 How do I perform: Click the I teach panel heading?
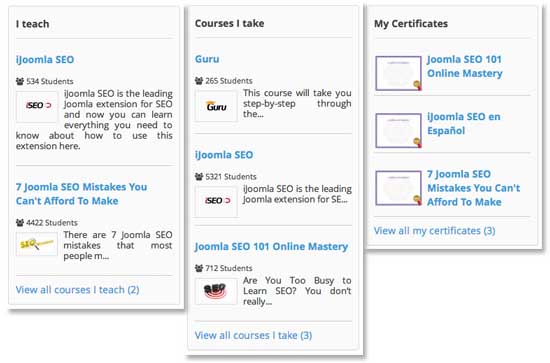(33, 24)
